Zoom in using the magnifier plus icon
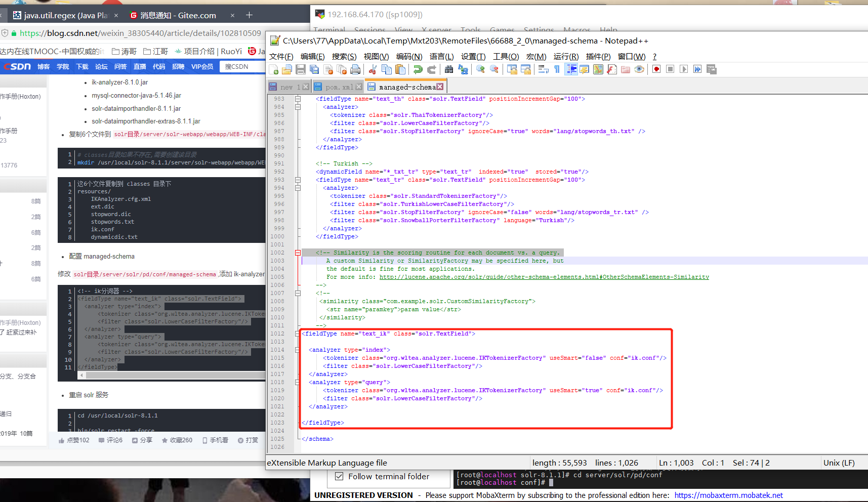The image size is (868, 502). (x=481, y=69)
